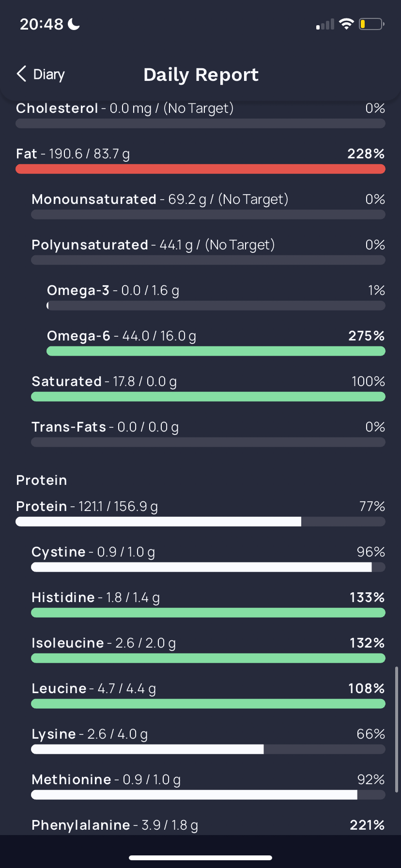Tap the home indicator bar
Image resolution: width=401 pixels, height=868 pixels.
pos(200,858)
